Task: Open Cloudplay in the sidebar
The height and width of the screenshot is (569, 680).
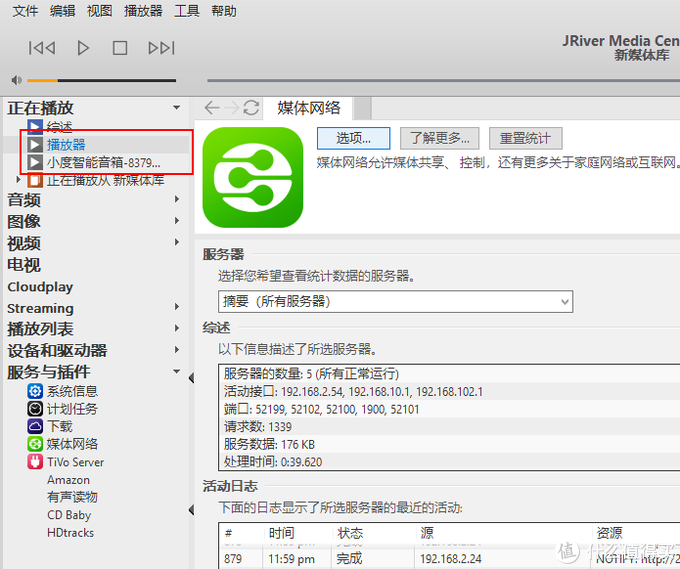Action: click(x=40, y=287)
